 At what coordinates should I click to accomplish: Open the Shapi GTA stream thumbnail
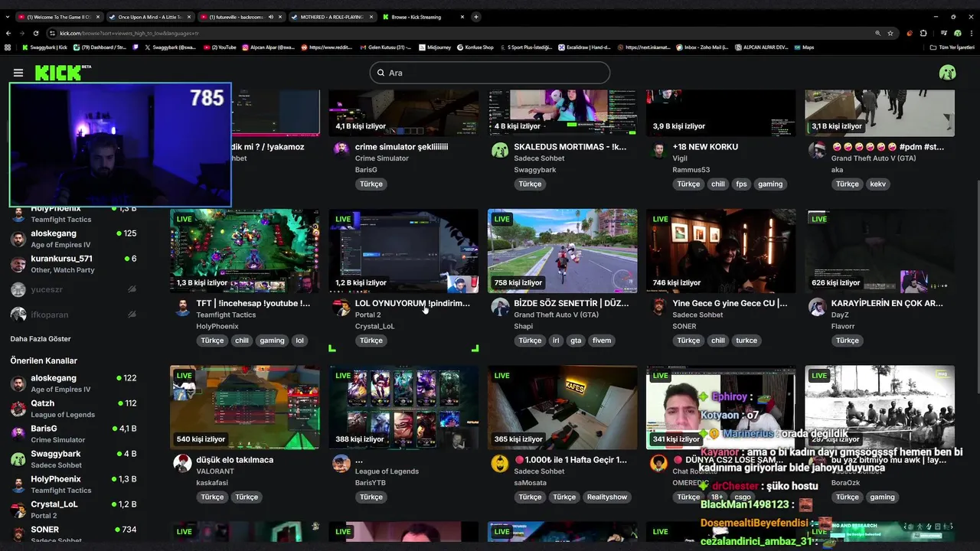pos(562,251)
